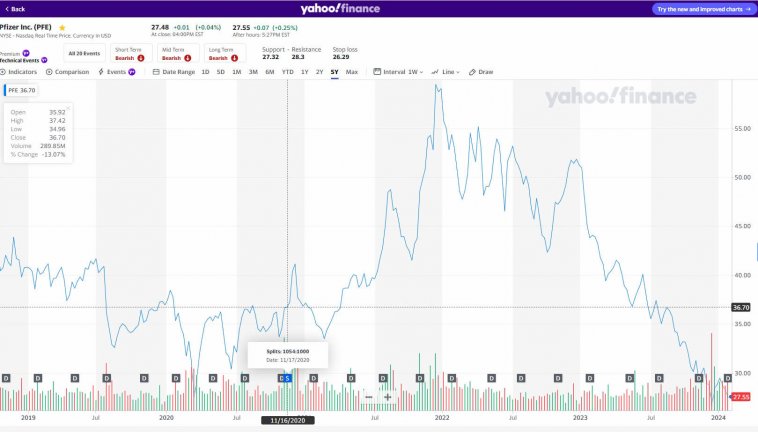Select the Mid Term Bearish card

pos(178,53)
